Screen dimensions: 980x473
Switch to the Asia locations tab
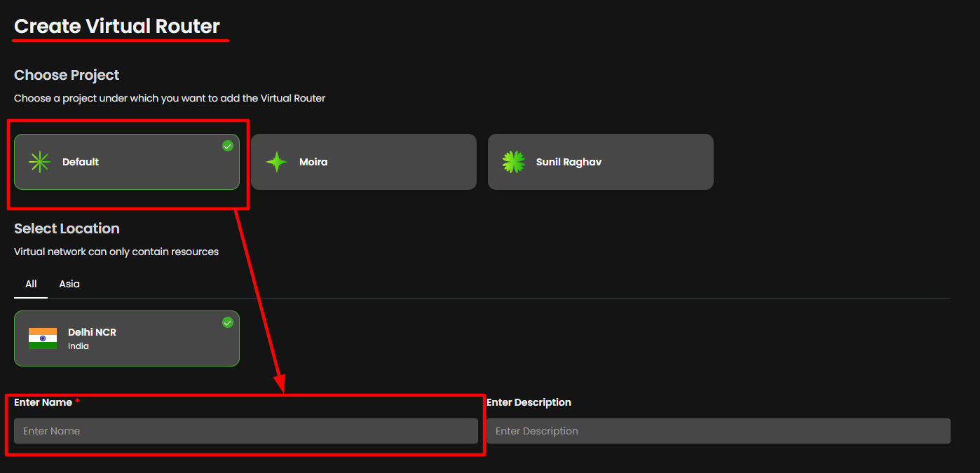69,284
